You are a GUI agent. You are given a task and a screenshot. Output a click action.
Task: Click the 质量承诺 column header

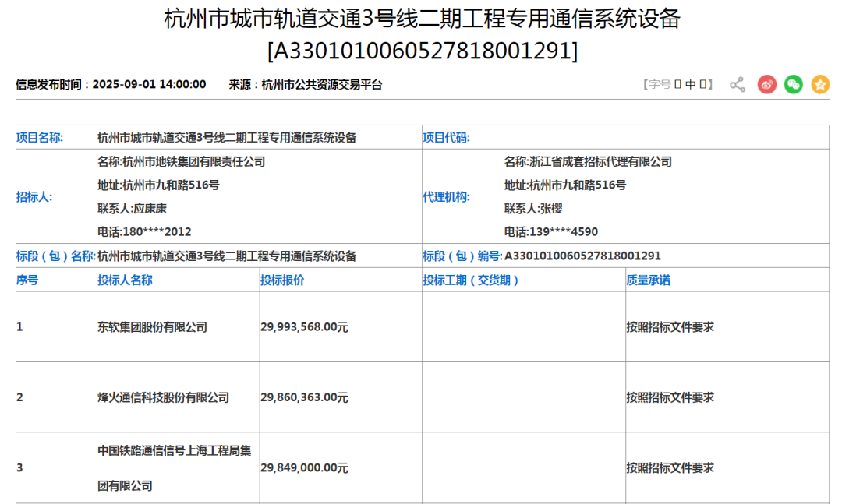pos(648,280)
